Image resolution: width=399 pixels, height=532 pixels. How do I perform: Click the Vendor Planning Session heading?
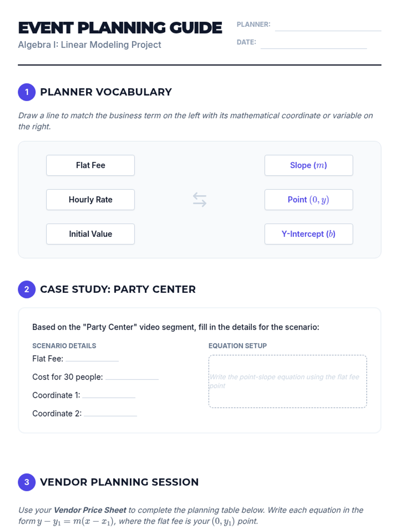[119, 482]
